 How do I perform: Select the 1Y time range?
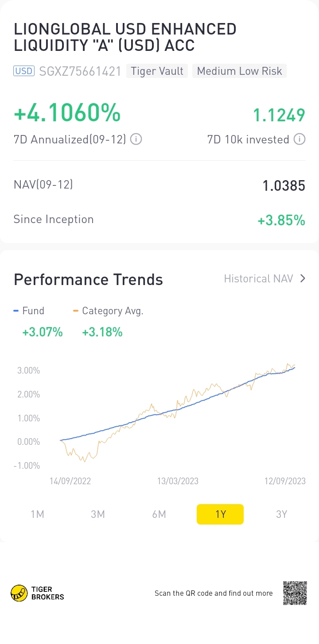[x=220, y=514]
